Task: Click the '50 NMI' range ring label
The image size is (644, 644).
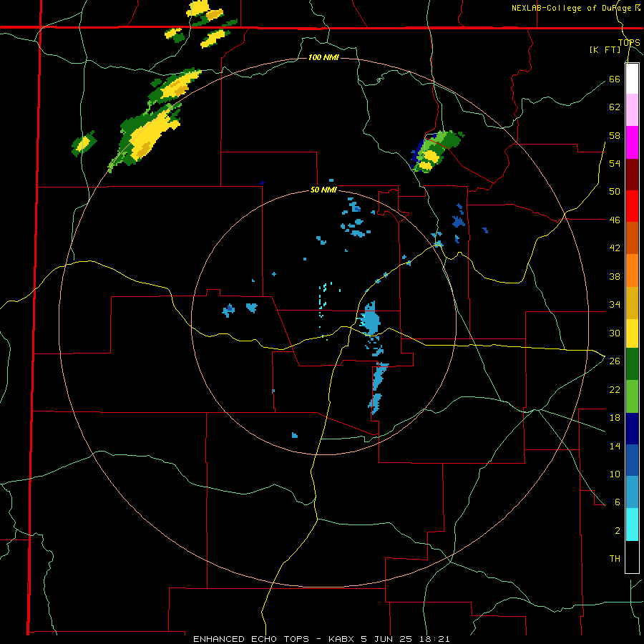Action: (x=323, y=190)
